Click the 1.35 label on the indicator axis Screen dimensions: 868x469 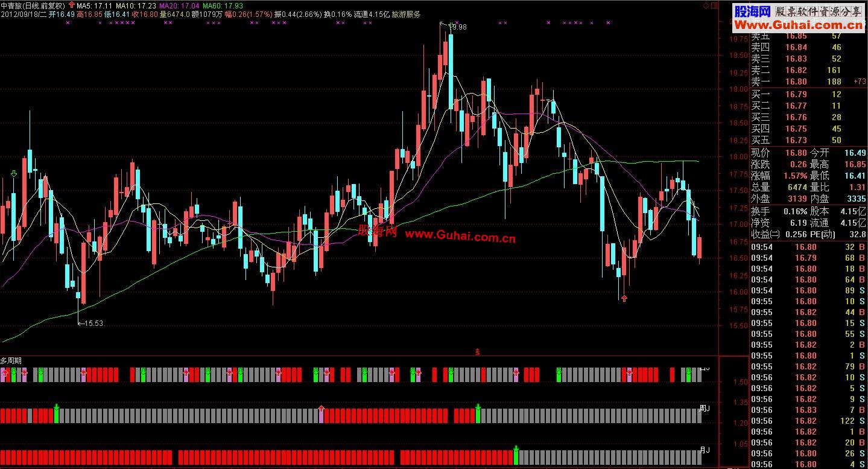tap(740, 403)
